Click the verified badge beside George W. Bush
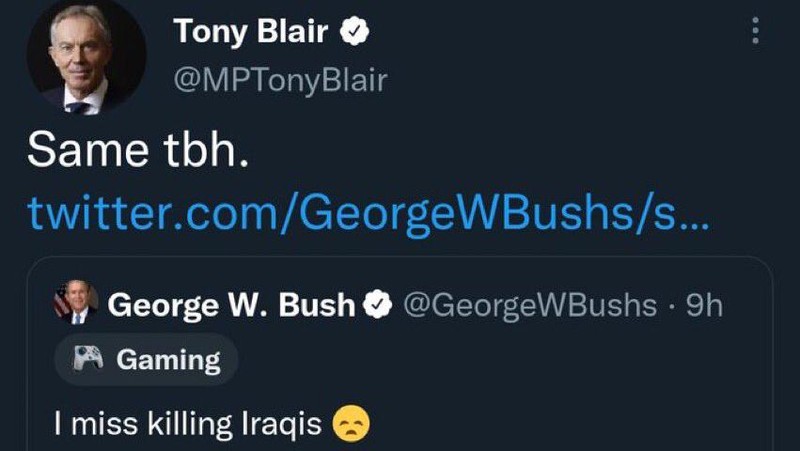The image size is (800, 451). click(x=378, y=304)
